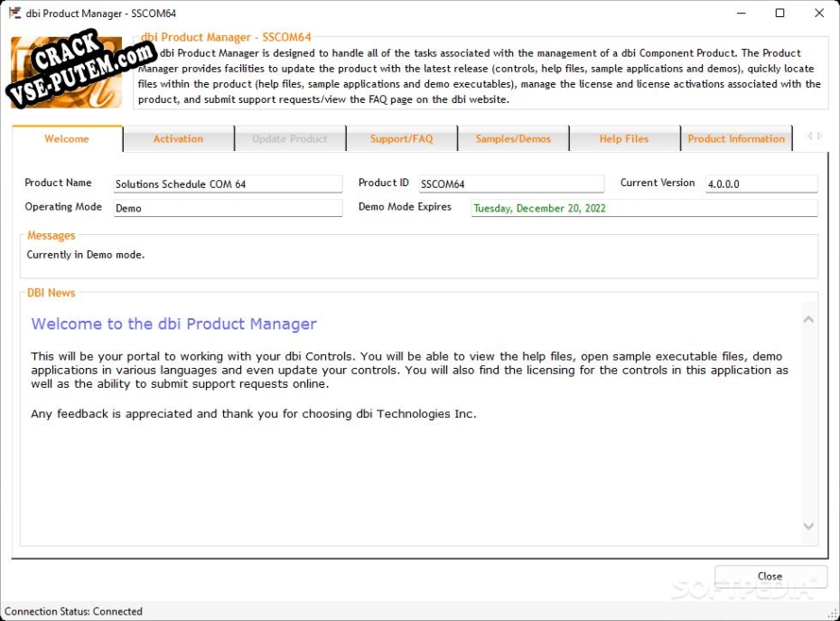Viewport: 840px width, 621px height.
Task: Open the Product Information tab
Action: [736, 139]
